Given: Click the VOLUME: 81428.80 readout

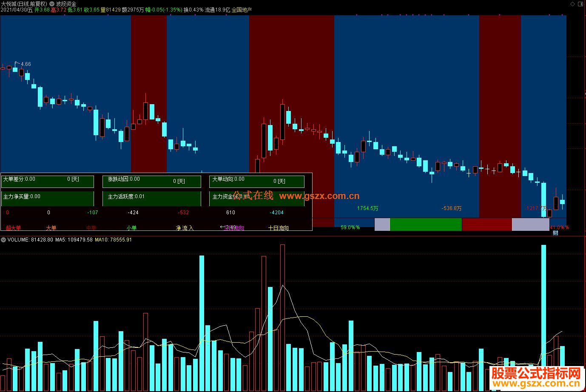Looking at the screenshot, I should point(30,240).
